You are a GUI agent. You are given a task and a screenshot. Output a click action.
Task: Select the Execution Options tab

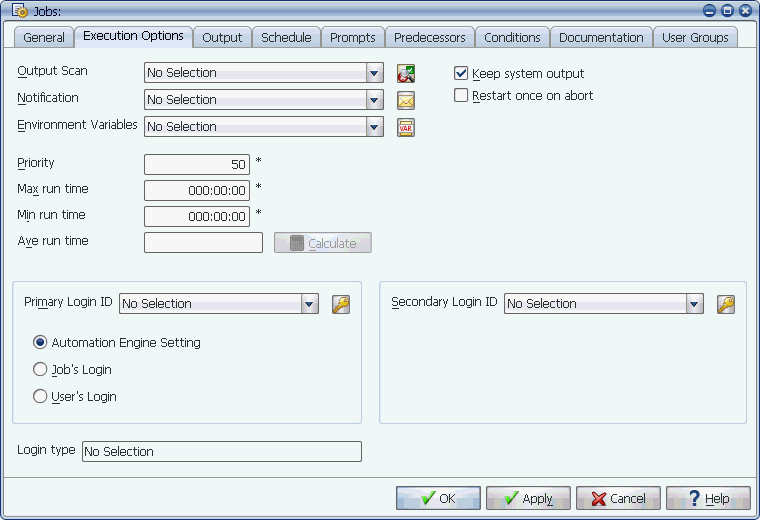coord(133,36)
